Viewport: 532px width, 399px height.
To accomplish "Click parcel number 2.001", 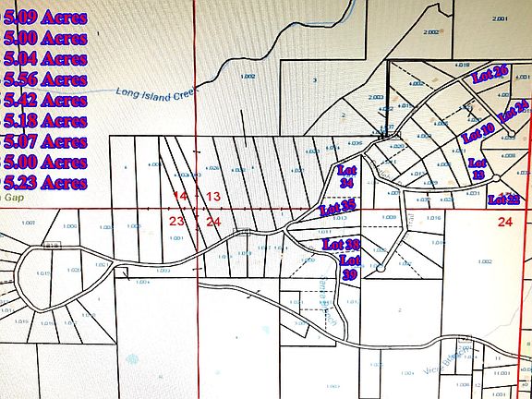I will tap(500, 19).
